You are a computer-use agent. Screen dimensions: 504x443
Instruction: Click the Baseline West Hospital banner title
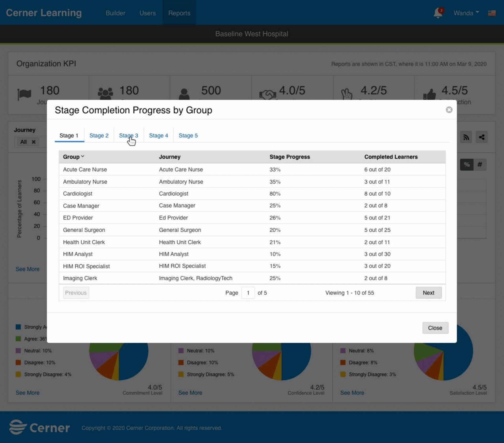(252, 34)
